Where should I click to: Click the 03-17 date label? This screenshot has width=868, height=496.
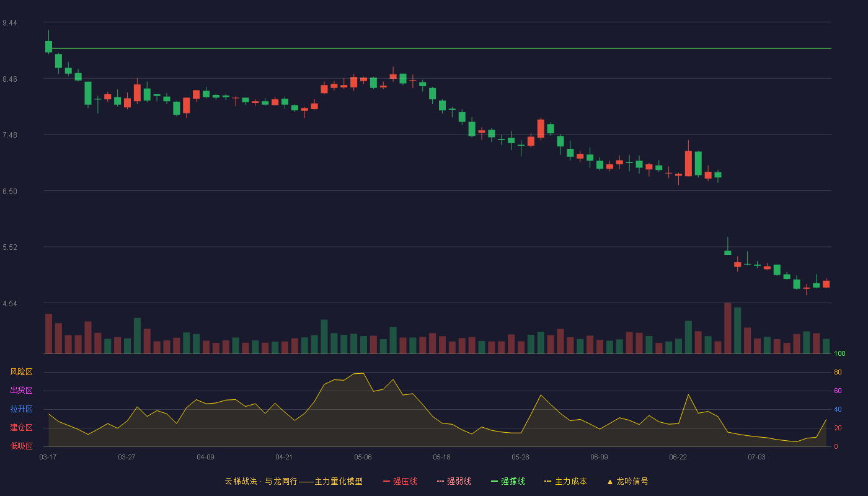48,457
